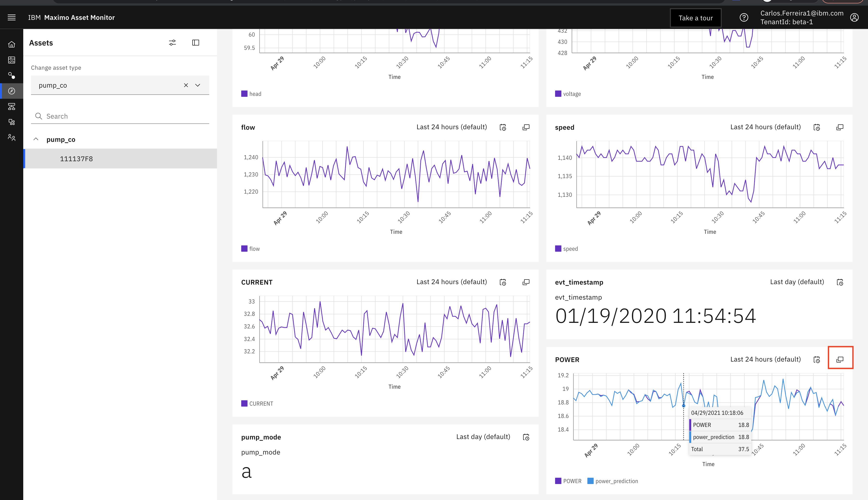
Task: Click the CURRENT chart title
Action: coord(257,282)
